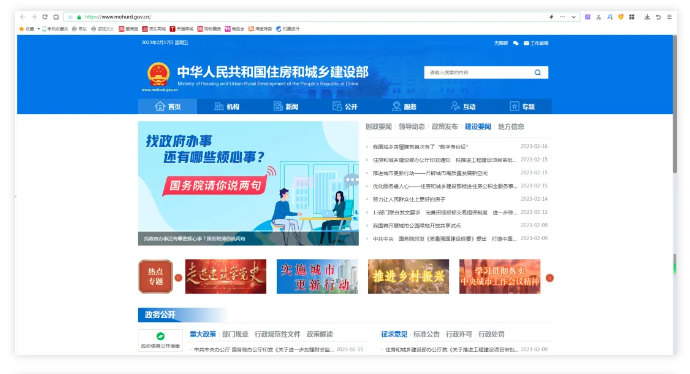Switch to the 建设要闻 news tab
This screenshot has width=690, height=374.
[478, 127]
